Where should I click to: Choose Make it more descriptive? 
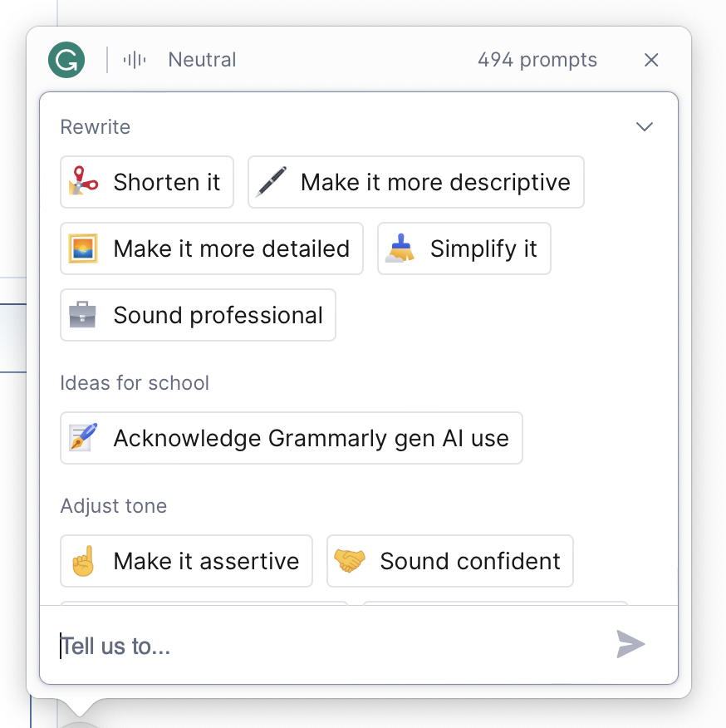coord(416,182)
